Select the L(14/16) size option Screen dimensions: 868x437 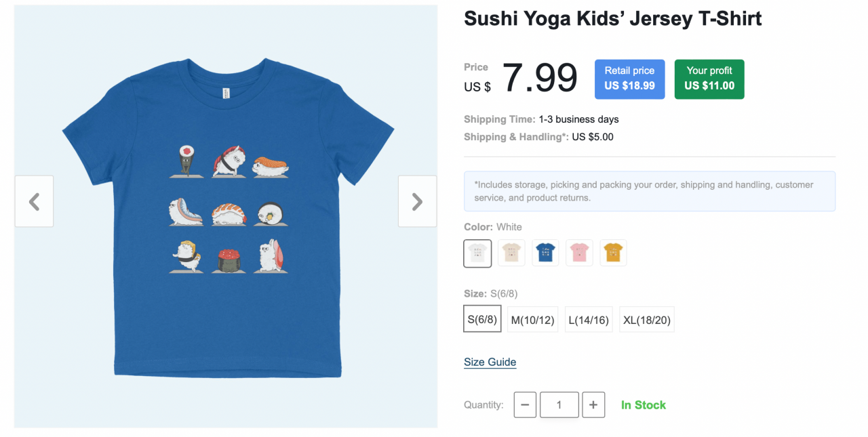[588, 318]
